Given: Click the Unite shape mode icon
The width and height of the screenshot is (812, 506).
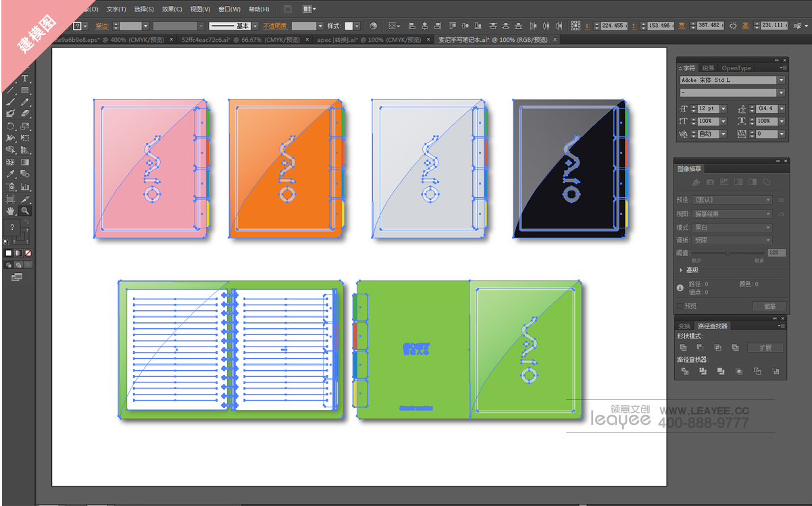Looking at the screenshot, I should point(684,348).
